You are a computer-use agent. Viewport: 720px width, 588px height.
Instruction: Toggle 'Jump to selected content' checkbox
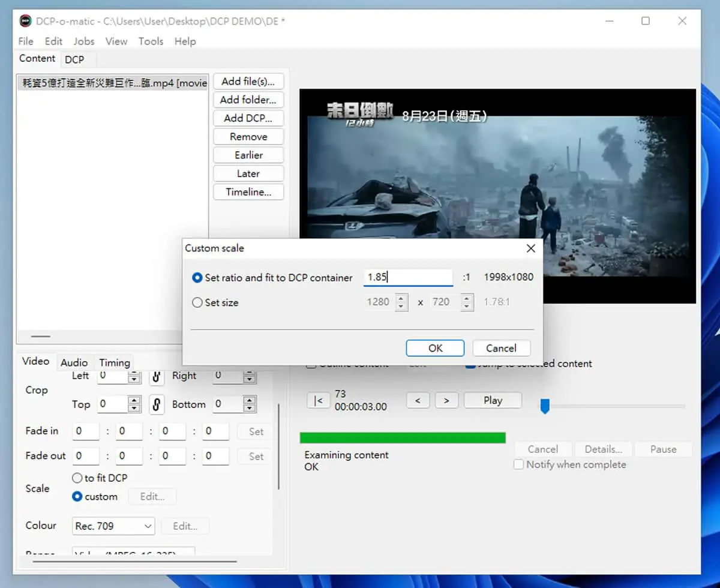529,364
